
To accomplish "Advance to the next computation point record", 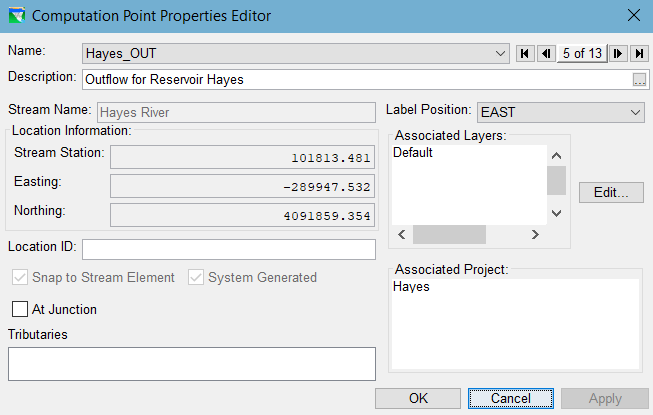I will pyautogui.click(x=619, y=53).
